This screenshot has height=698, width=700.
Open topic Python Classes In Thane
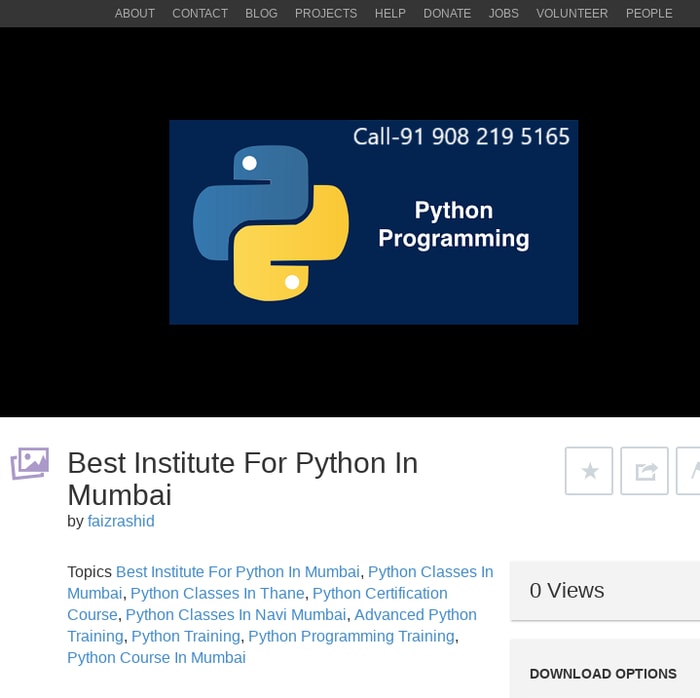point(217,593)
